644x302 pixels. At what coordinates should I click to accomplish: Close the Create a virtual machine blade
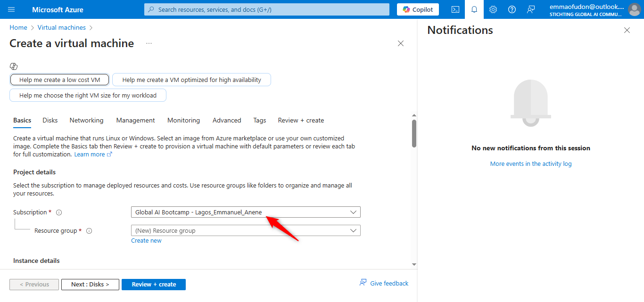[401, 43]
